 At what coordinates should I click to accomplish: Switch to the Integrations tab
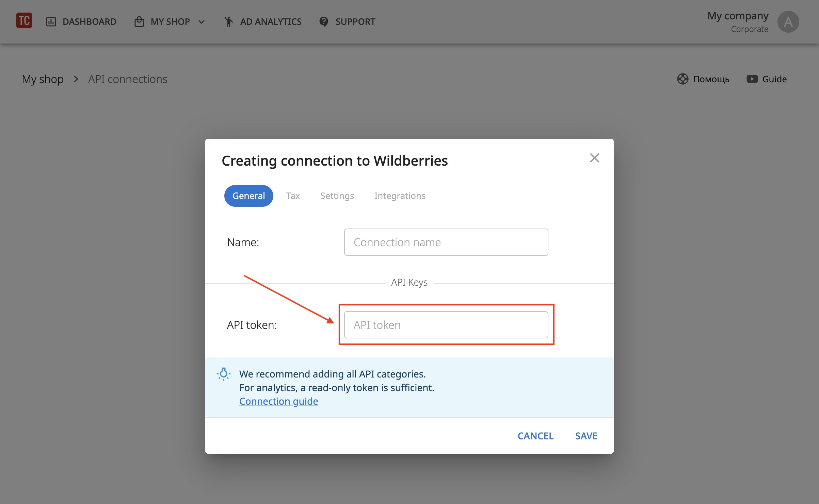tap(400, 196)
